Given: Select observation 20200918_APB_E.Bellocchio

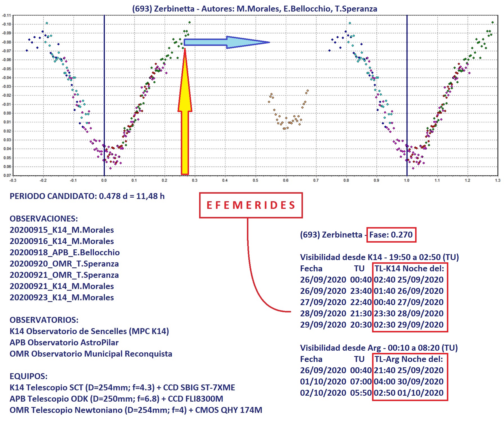Looking at the screenshot, I should (x=64, y=252).
